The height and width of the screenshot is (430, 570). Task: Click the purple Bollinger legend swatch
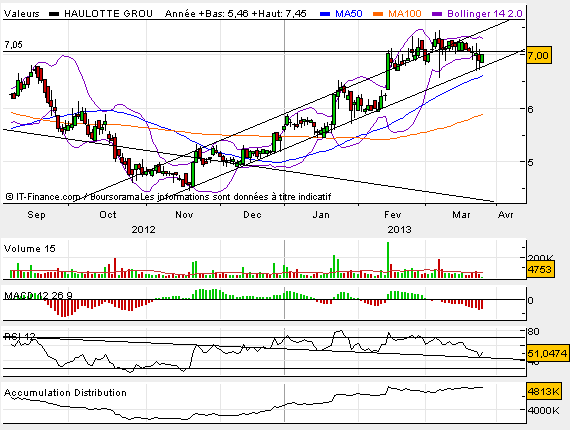(437, 14)
